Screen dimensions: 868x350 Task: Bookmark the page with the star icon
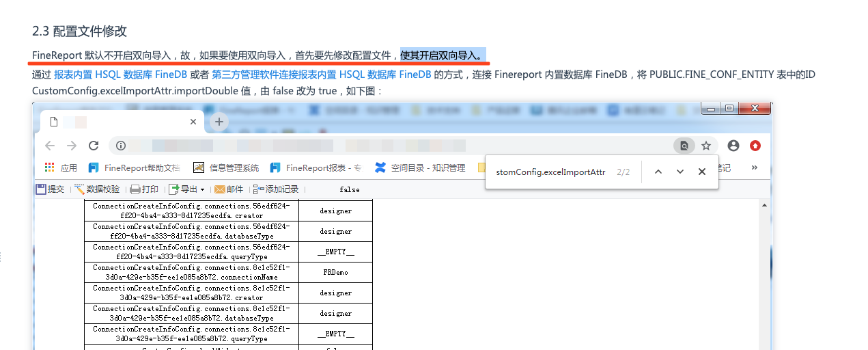[x=706, y=146]
